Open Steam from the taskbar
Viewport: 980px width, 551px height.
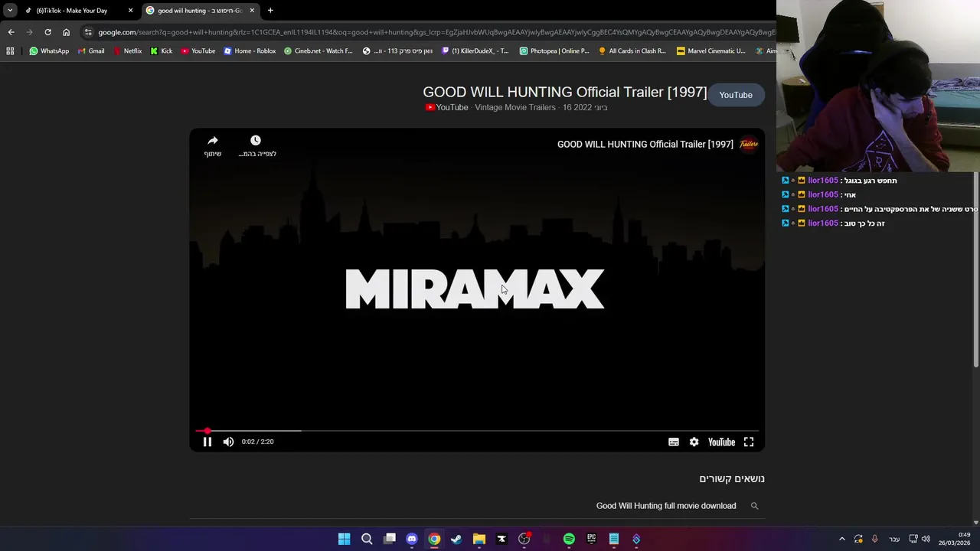point(456,539)
